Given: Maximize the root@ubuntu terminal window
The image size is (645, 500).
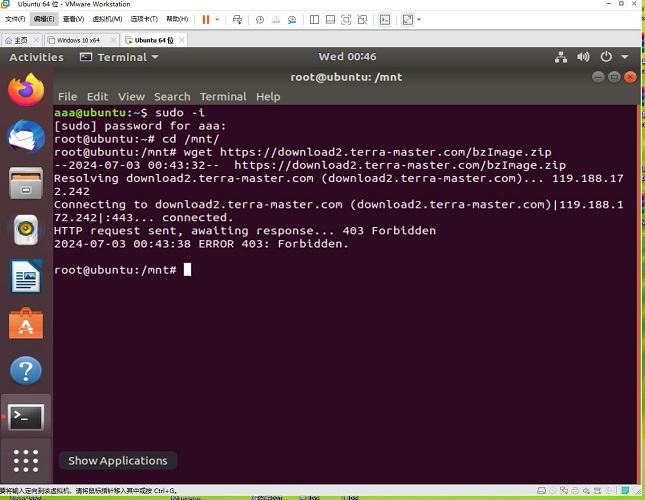Looking at the screenshot, I should 614,77.
